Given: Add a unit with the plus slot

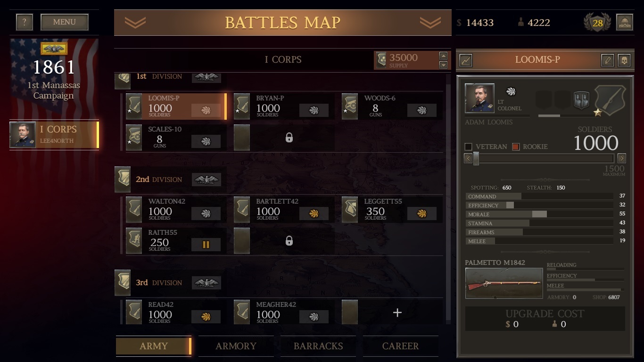Looking at the screenshot, I should point(397,313).
